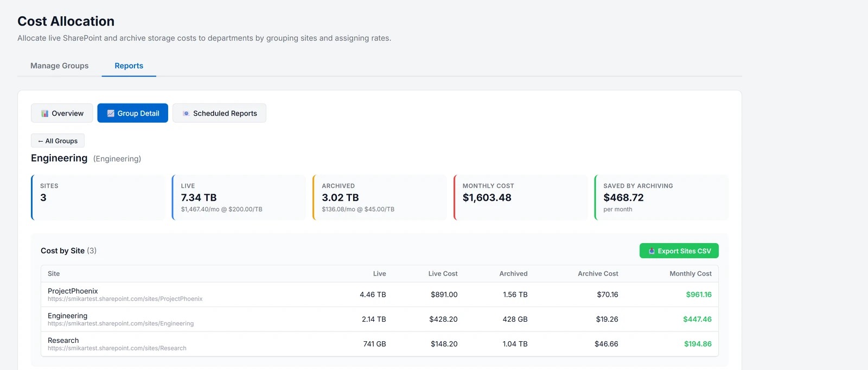Select the ProjectPhoenix site name
868x370 pixels.
(x=73, y=291)
